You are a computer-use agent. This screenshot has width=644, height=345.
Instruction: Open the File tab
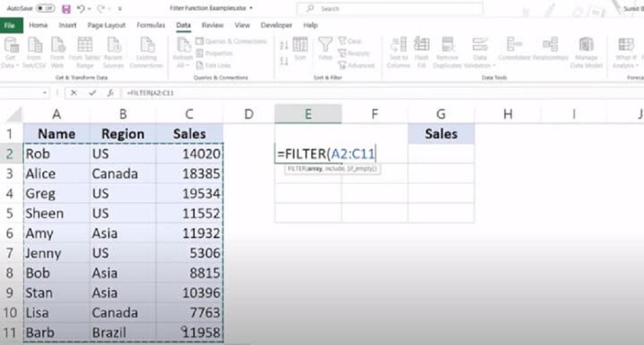(x=10, y=25)
